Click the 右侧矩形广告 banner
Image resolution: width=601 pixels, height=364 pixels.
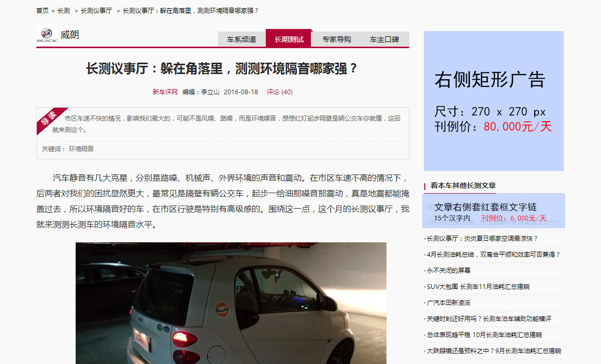pyautogui.click(x=494, y=101)
